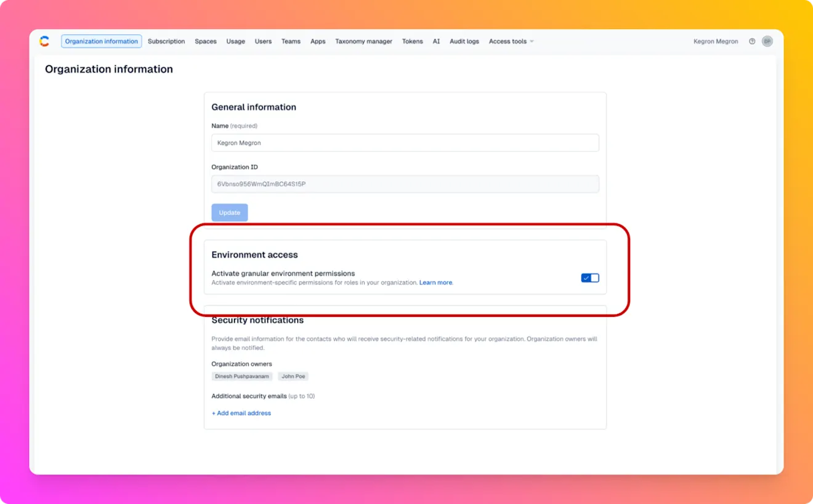Go to the Usage tab

click(x=235, y=41)
